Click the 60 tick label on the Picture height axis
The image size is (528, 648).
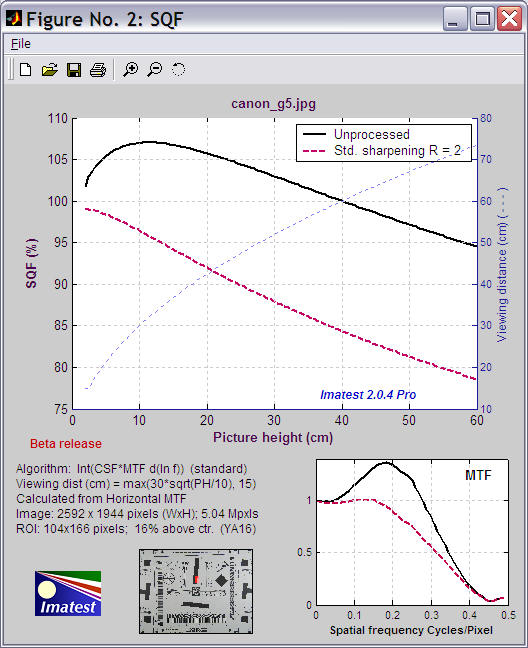(476, 421)
